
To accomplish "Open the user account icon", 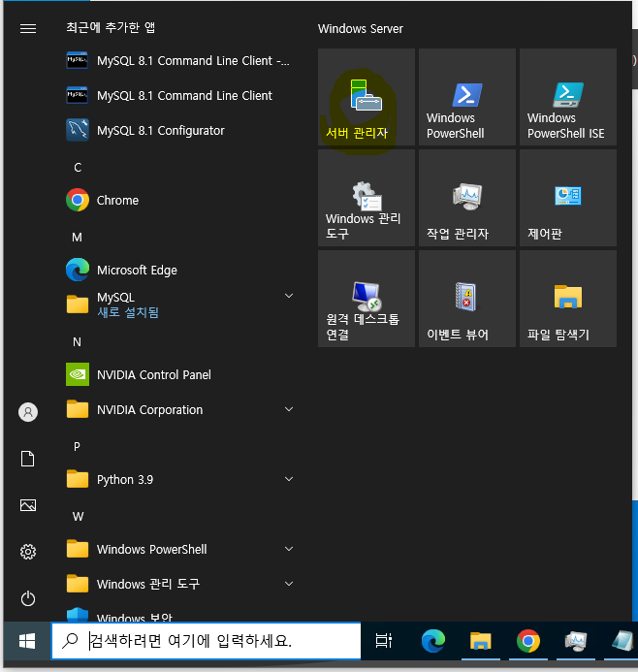I will pos(28,412).
